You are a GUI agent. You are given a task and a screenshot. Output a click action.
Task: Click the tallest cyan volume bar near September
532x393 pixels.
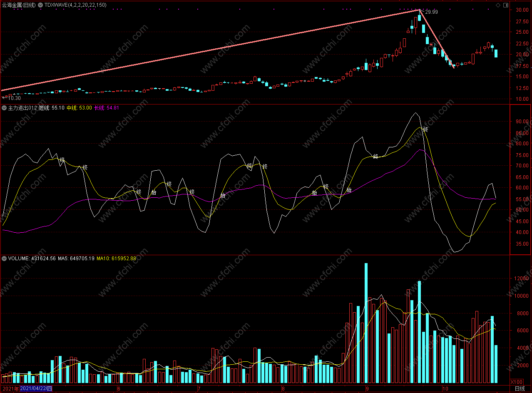pos(366,323)
